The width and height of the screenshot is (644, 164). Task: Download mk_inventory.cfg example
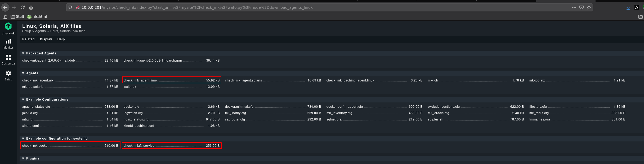tap(339, 113)
